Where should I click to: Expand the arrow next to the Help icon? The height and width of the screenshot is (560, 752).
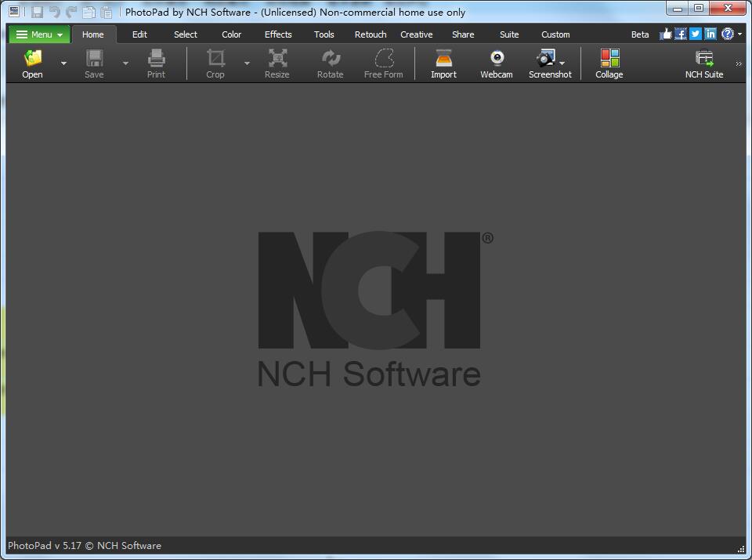(x=739, y=34)
